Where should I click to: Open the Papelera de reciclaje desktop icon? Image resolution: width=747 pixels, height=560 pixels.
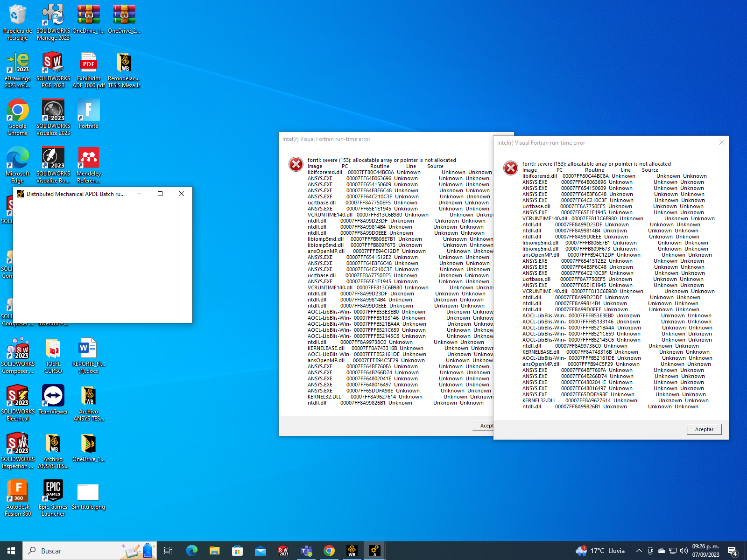pos(18,21)
